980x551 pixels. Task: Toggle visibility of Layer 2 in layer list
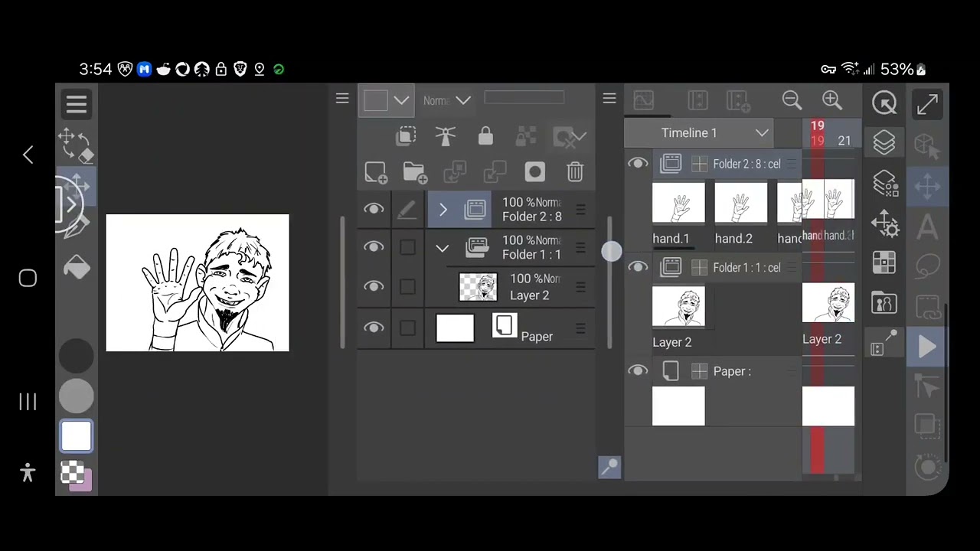click(x=374, y=285)
